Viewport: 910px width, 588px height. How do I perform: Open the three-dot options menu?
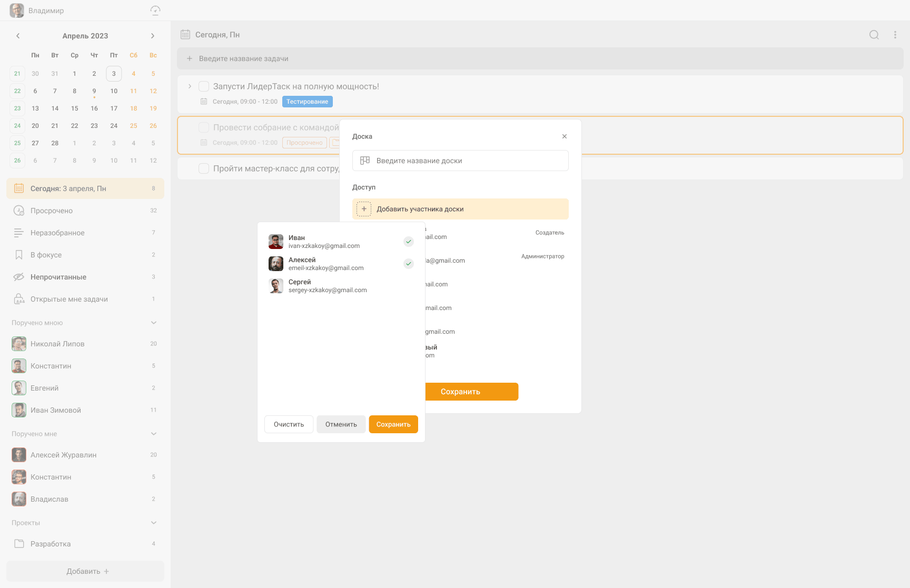(x=895, y=35)
